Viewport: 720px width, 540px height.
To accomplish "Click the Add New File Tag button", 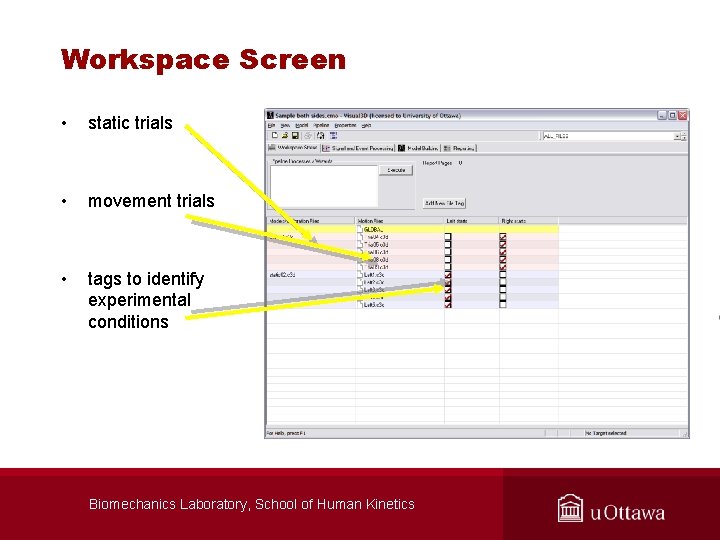I will click(444, 203).
